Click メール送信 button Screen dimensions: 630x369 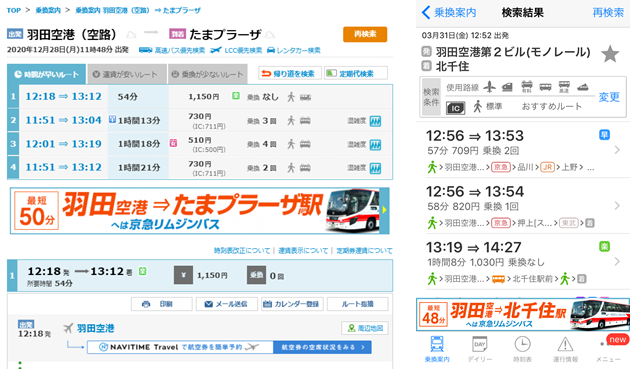click(227, 304)
